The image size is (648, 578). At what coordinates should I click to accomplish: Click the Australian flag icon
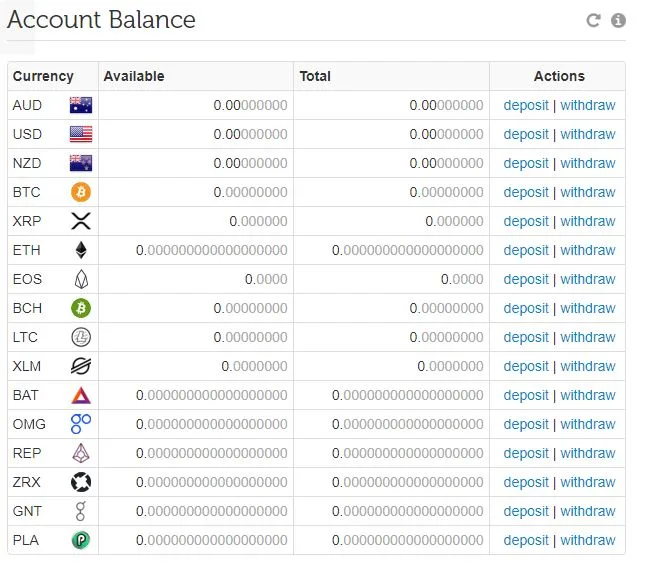(x=81, y=105)
